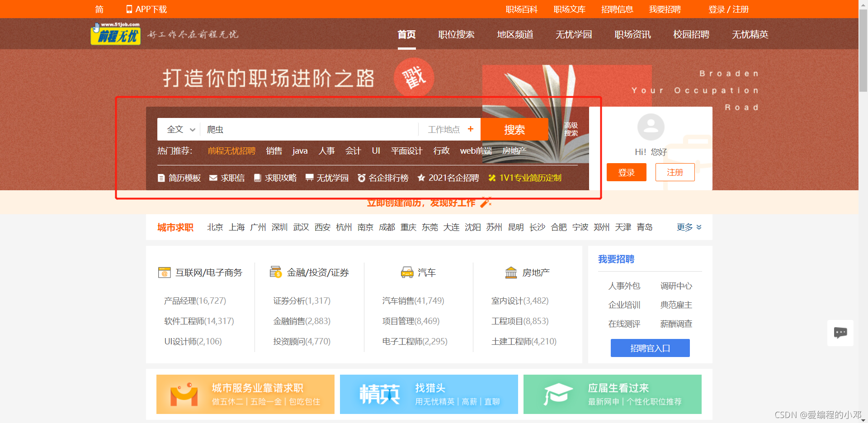The width and height of the screenshot is (868, 423).
Task: Open 招聘信息 top link
Action: [x=617, y=9]
